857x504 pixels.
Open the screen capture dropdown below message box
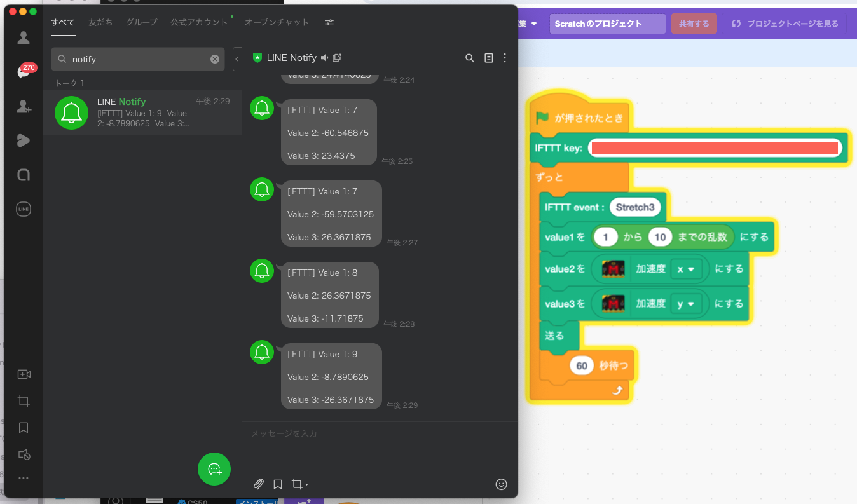pyautogui.click(x=300, y=484)
